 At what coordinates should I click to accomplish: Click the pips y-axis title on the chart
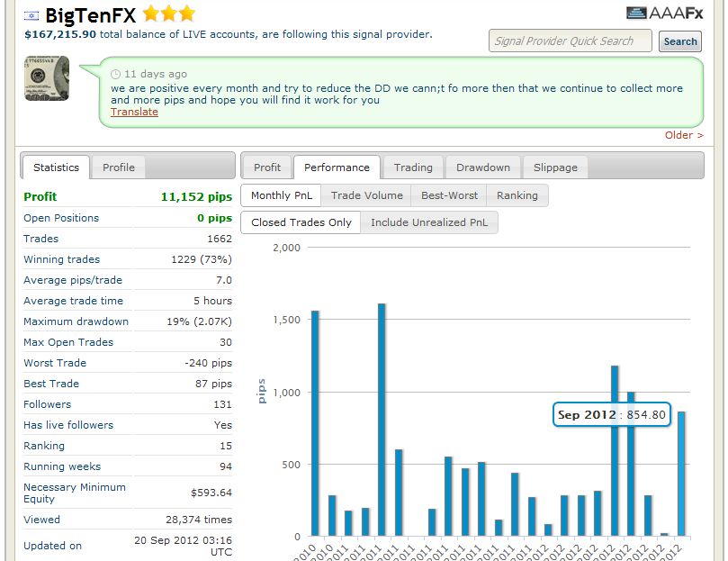261,392
